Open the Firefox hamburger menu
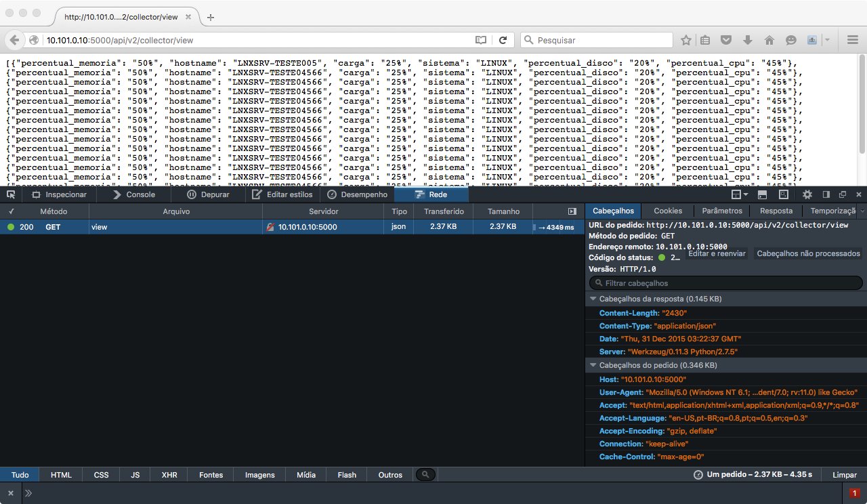 tap(853, 40)
